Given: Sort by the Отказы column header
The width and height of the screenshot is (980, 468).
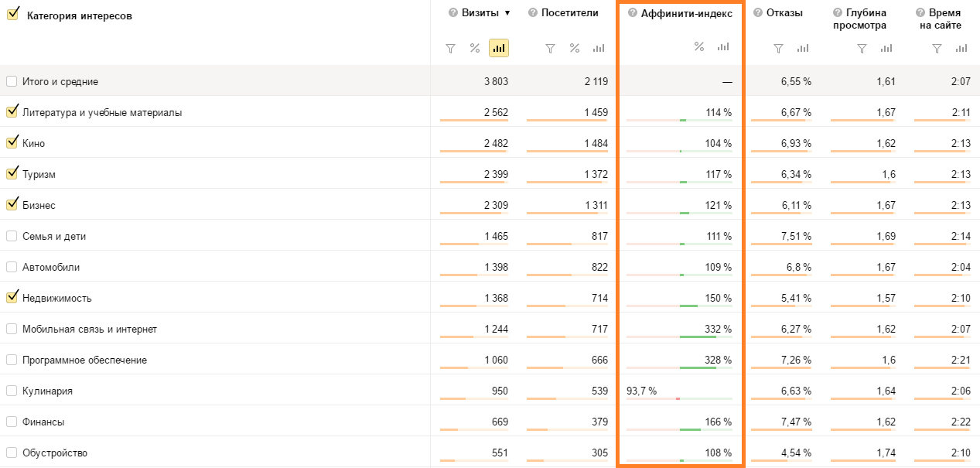Looking at the screenshot, I should click(784, 13).
